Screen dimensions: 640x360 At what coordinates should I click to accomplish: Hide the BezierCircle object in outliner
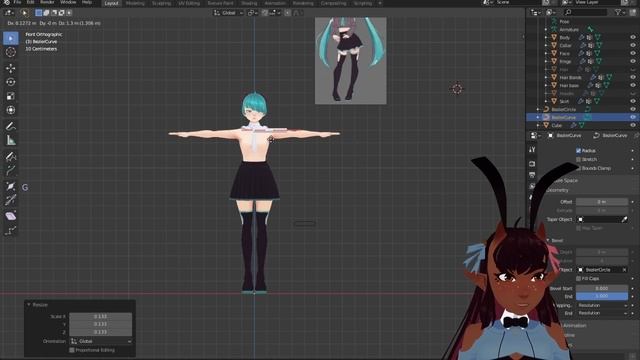(x=633, y=109)
